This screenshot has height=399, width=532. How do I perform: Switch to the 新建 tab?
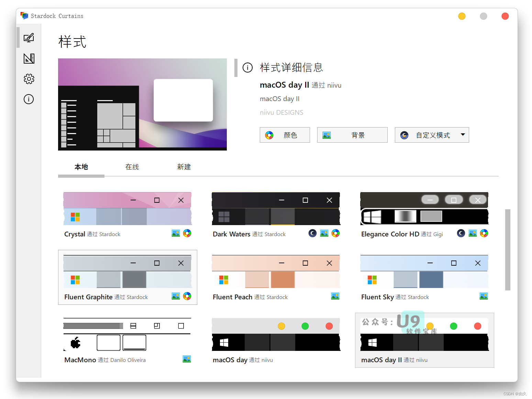tap(184, 167)
